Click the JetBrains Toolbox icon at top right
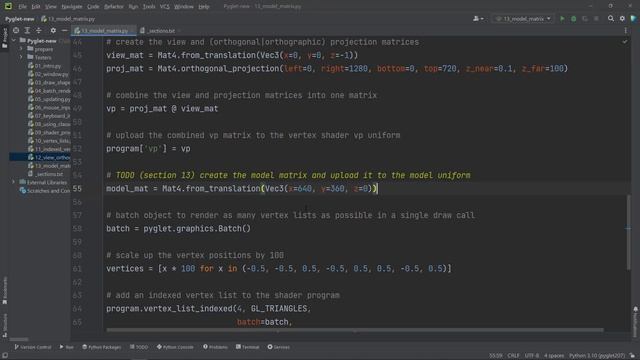 [x=633, y=19]
